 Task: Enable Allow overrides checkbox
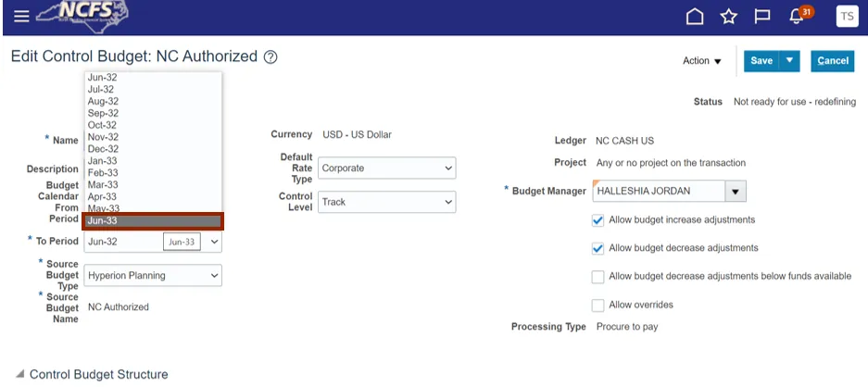598,305
